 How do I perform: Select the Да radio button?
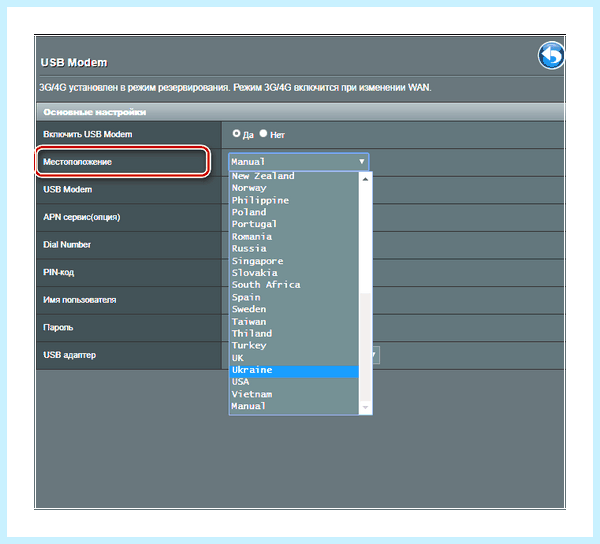tap(236, 134)
